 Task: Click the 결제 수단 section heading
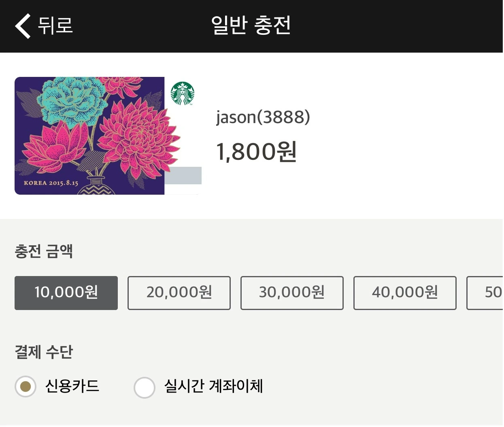(44, 352)
